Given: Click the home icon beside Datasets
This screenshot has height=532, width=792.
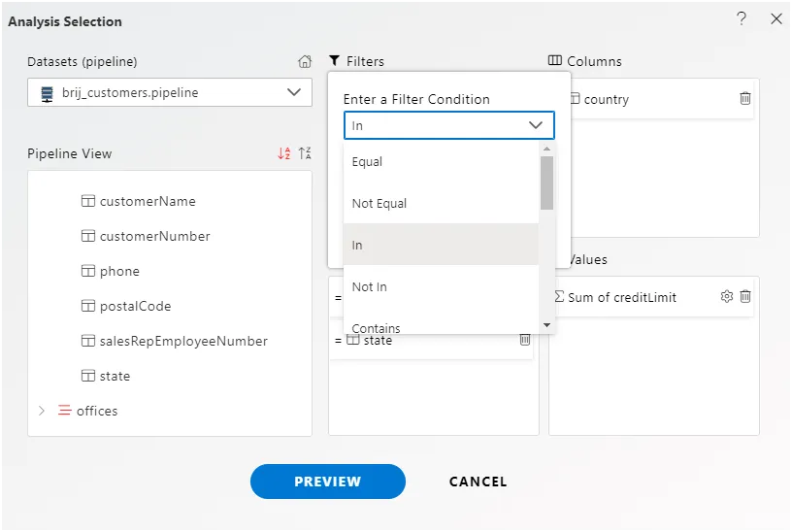Looking at the screenshot, I should 305,61.
